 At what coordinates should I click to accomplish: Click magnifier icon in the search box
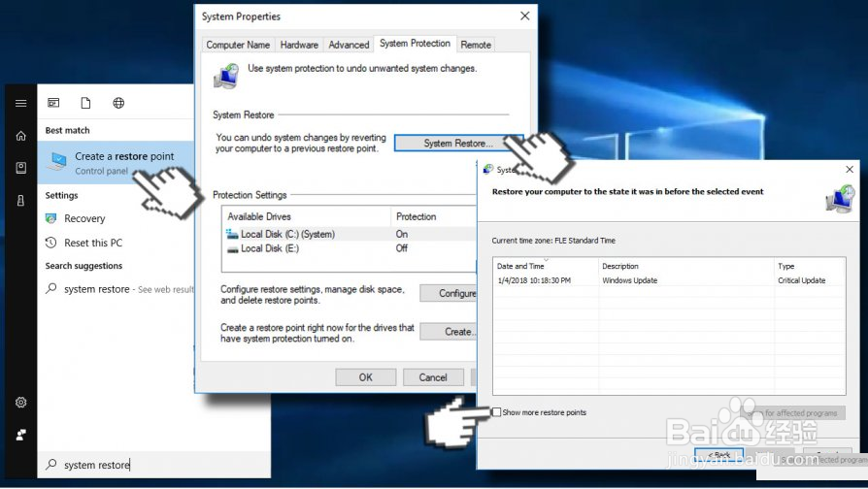point(50,464)
